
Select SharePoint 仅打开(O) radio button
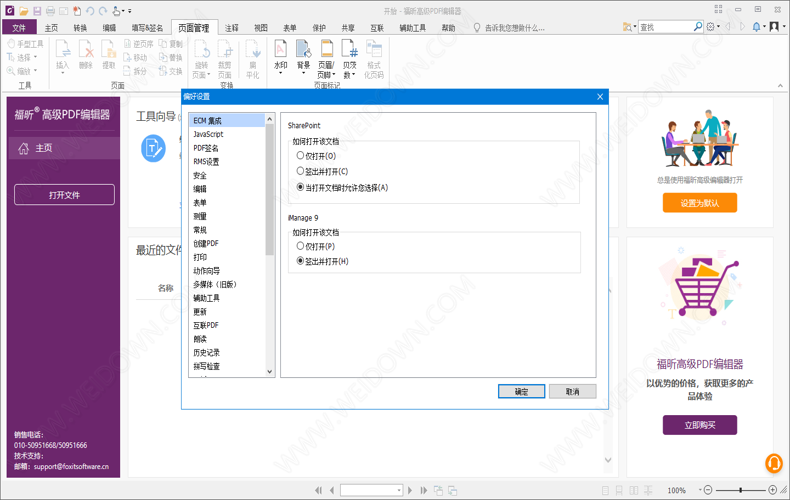[x=300, y=156]
